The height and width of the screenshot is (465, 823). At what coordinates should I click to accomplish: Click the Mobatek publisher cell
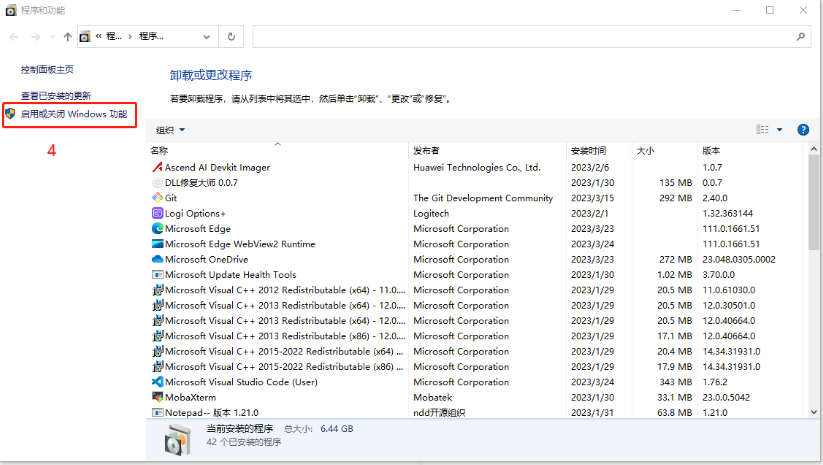click(x=432, y=397)
